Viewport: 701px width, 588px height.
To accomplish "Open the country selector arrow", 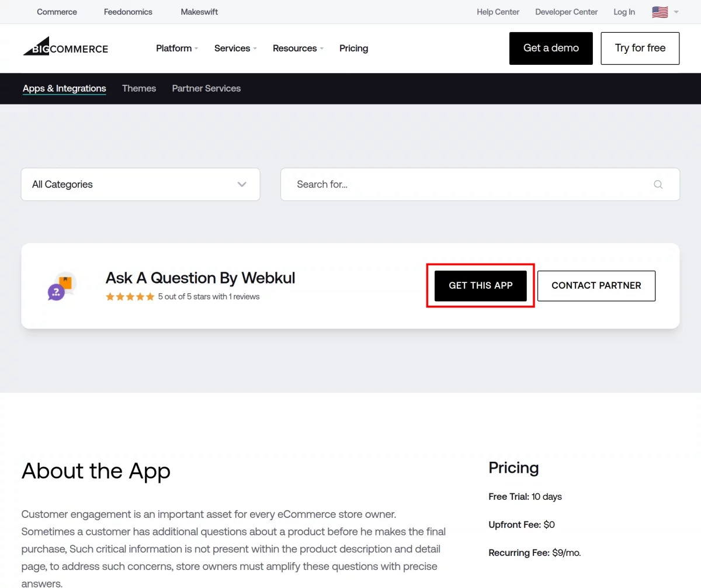I will (676, 12).
